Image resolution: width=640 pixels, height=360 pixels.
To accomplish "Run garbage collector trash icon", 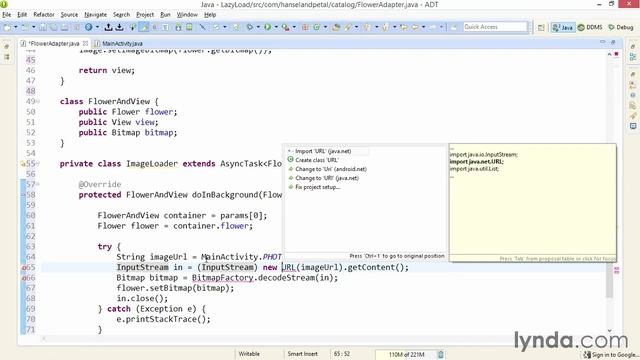I will pos(441,354).
